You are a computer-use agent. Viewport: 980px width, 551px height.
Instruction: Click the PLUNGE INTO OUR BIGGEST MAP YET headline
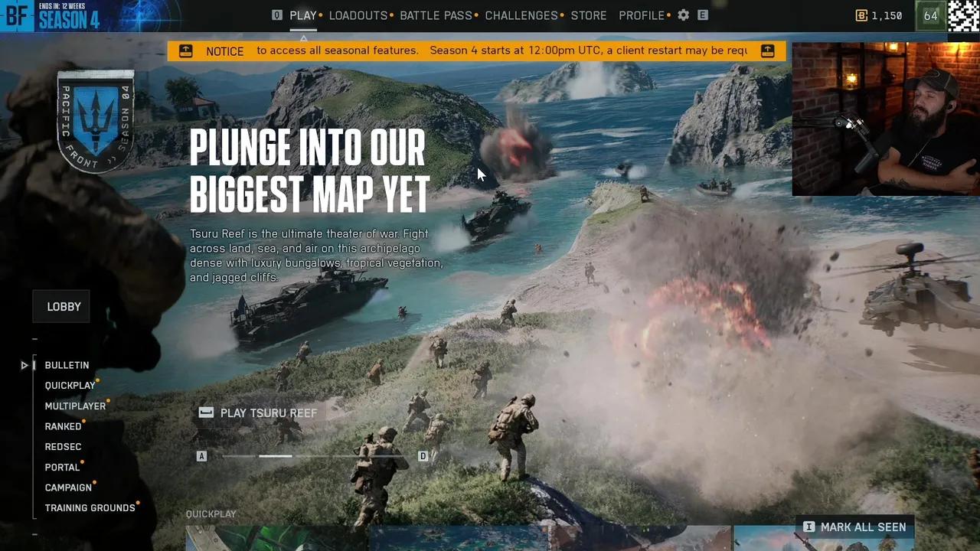309,171
